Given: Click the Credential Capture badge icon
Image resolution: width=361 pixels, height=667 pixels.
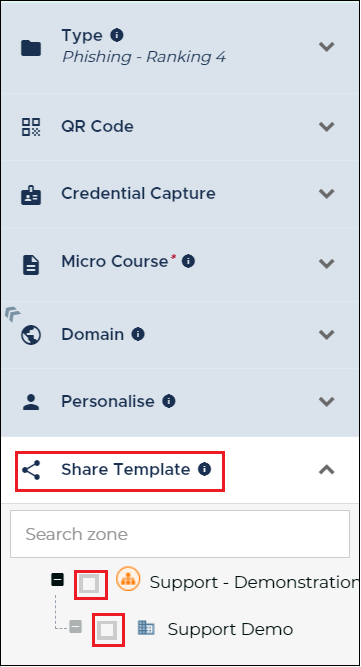Looking at the screenshot, I should click(31, 196).
